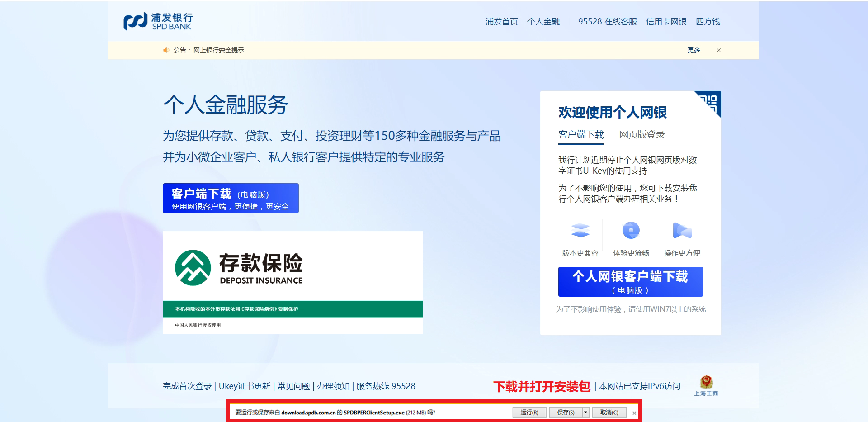Screen dimensions: 868x422
Task: Close the announcement bar
Action: 719,50
